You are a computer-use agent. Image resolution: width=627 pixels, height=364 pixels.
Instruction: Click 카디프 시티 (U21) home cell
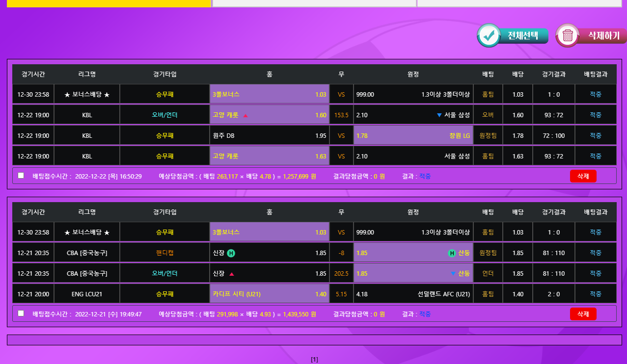269,294
